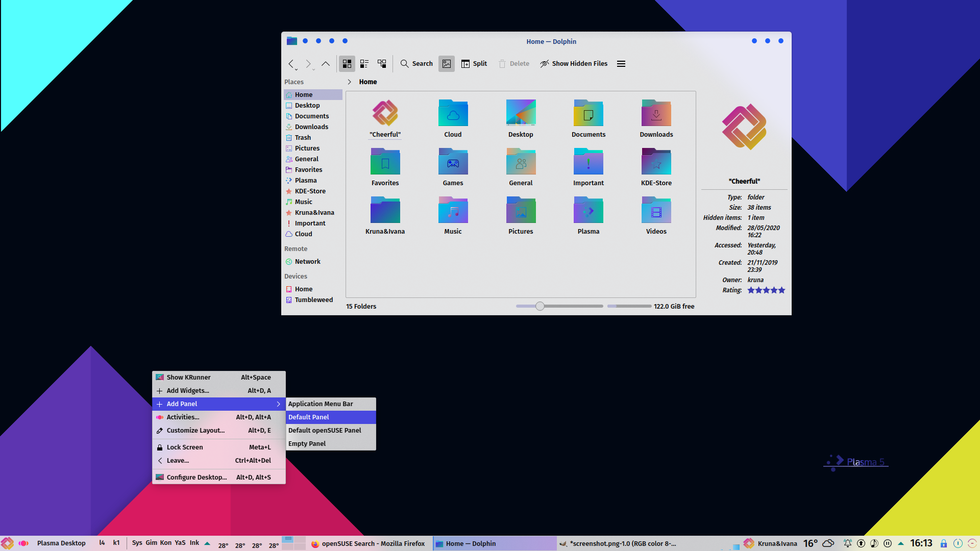This screenshot has width=980, height=551.
Task: Expand breadcrumb chevron before Home
Action: click(349, 82)
